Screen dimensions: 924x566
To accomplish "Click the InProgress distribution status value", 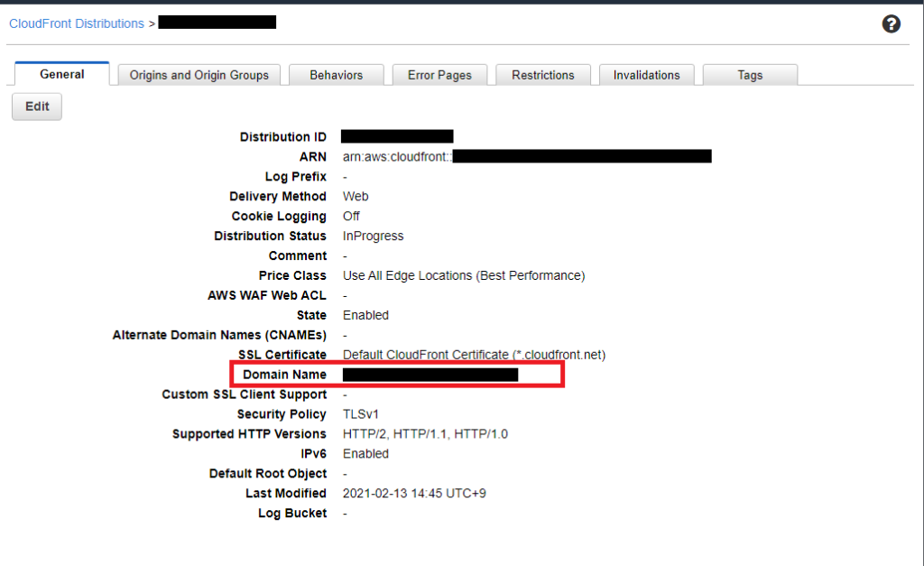I will tap(373, 236).
